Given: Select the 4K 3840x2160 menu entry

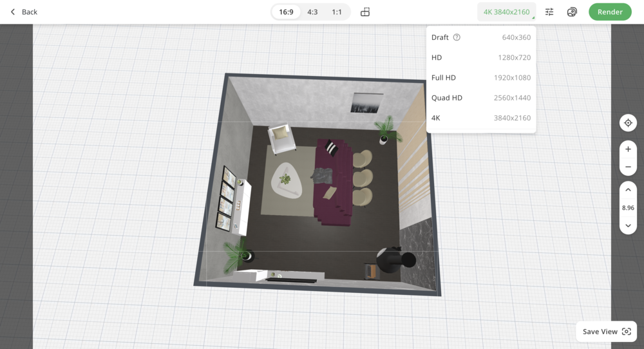Looking at the screenshot, I should [481, 118].
